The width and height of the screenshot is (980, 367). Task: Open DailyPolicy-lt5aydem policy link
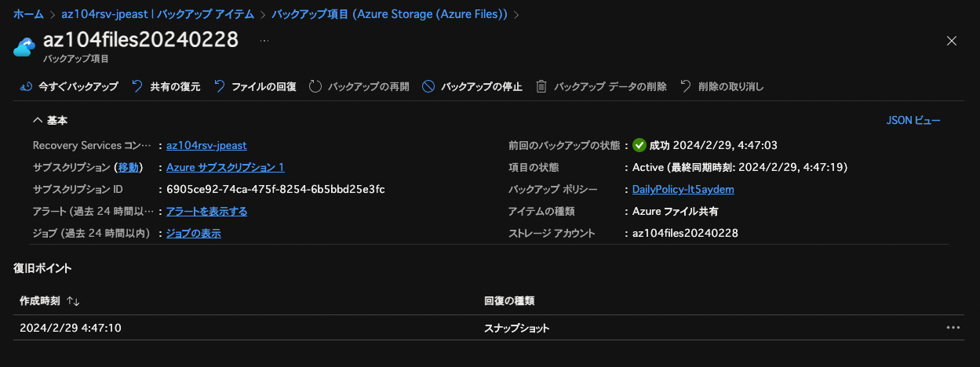pos(683,189)
